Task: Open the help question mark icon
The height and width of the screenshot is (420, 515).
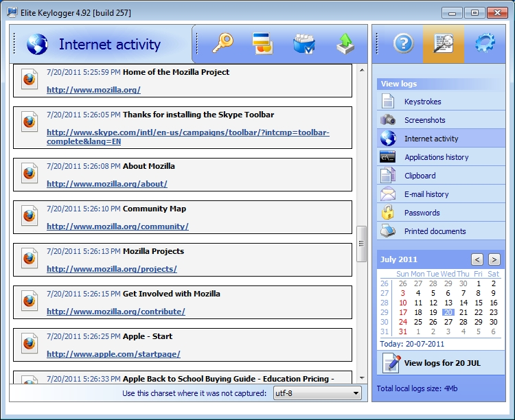Action: [x=404, y=43]
